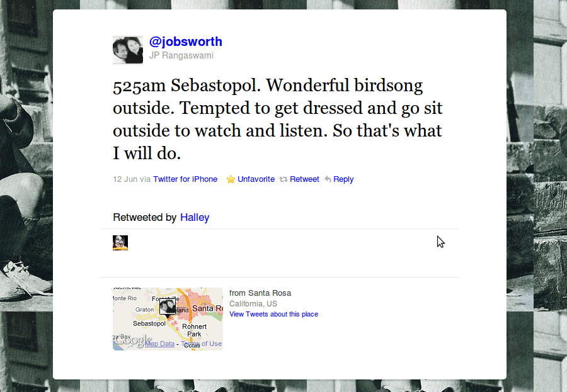Click the Reply arrow icon

click(x=328, y=179)
